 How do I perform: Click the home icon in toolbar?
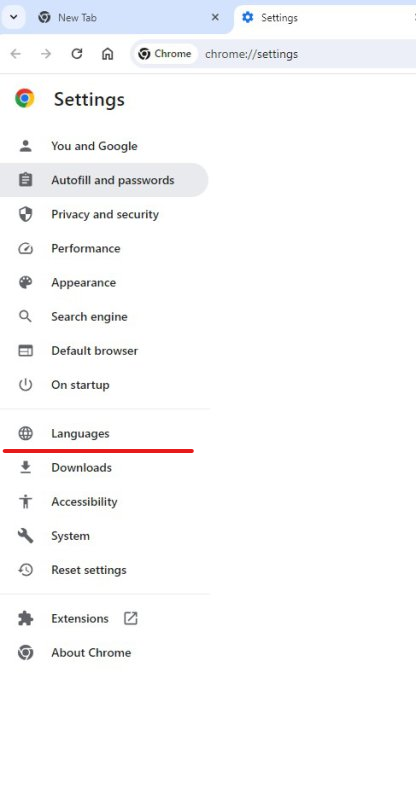coord(107,54)
